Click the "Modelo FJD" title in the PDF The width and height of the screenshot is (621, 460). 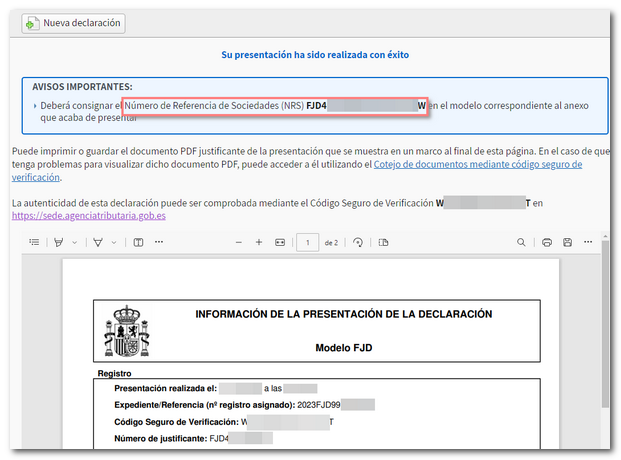pos(344,348)
